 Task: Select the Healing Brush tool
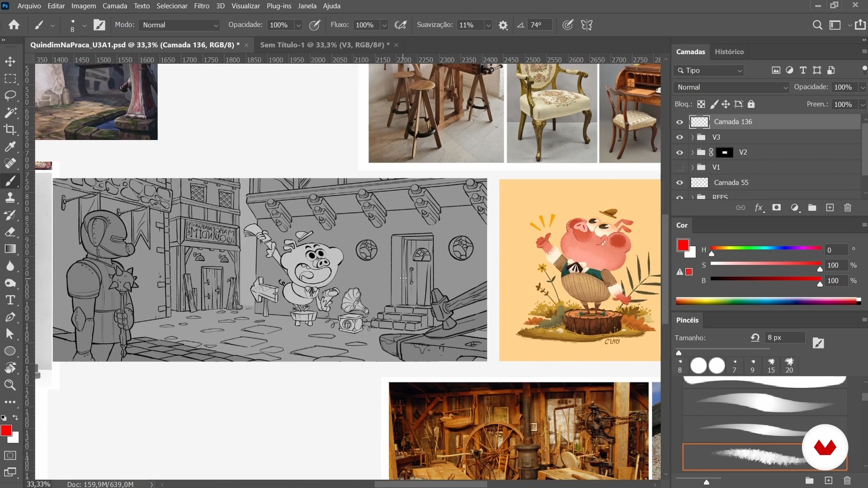tap(10, 164)
